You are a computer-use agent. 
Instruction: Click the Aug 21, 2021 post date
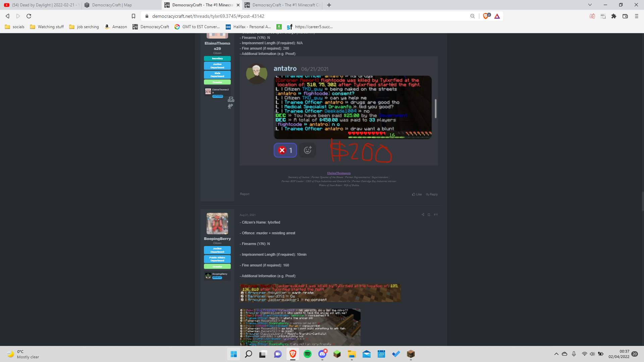point(248,215)
